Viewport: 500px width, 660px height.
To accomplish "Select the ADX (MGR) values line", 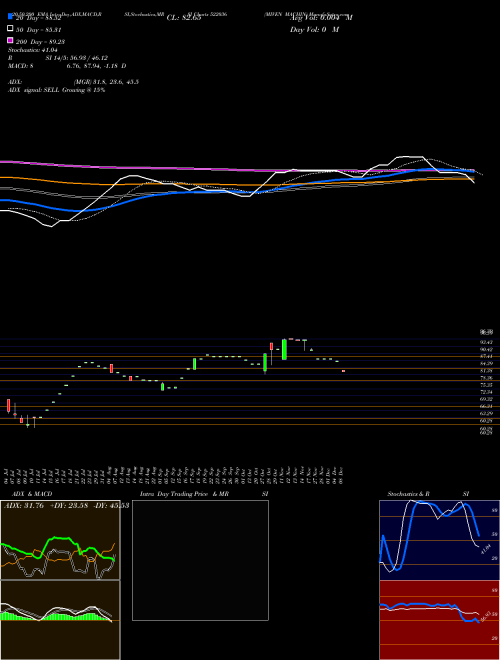I will 73,82.
